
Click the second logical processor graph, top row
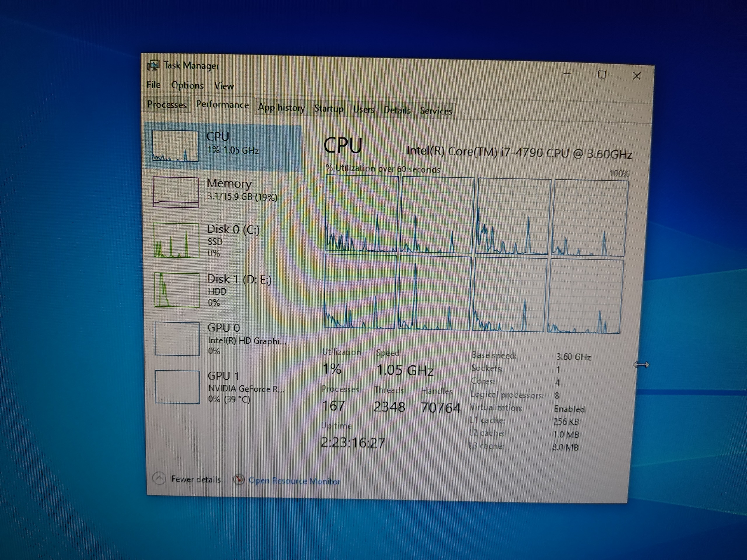coord(437,215)
